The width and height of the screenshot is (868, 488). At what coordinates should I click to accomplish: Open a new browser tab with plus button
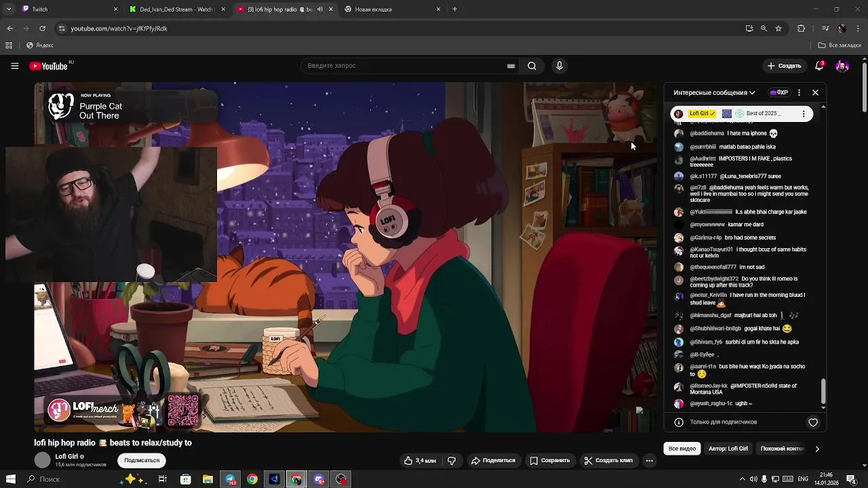pos(454,9)
